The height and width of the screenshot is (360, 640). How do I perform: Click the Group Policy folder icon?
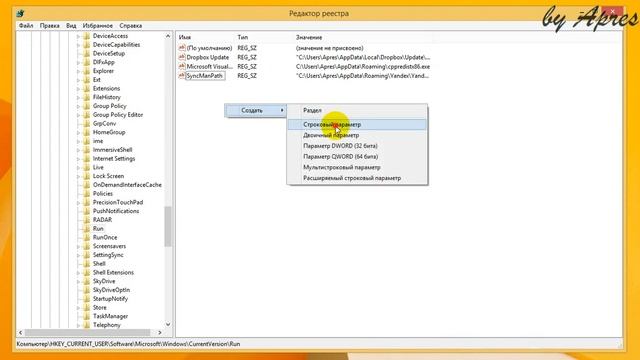click(87, 106)
